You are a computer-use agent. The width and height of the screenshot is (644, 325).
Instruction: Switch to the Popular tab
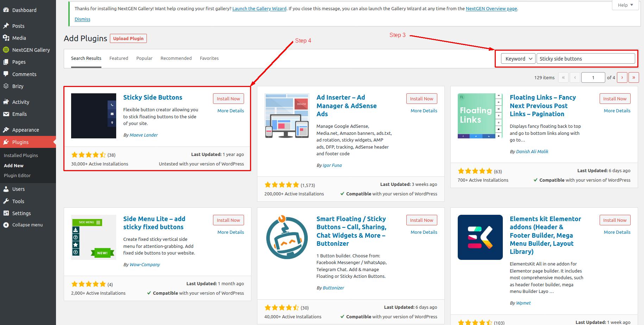(x=144, y=58)
